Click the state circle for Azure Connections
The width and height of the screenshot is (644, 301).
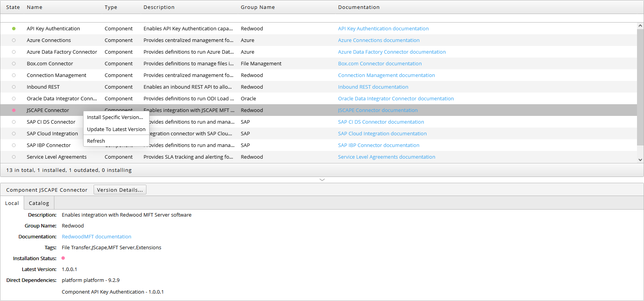14,40
